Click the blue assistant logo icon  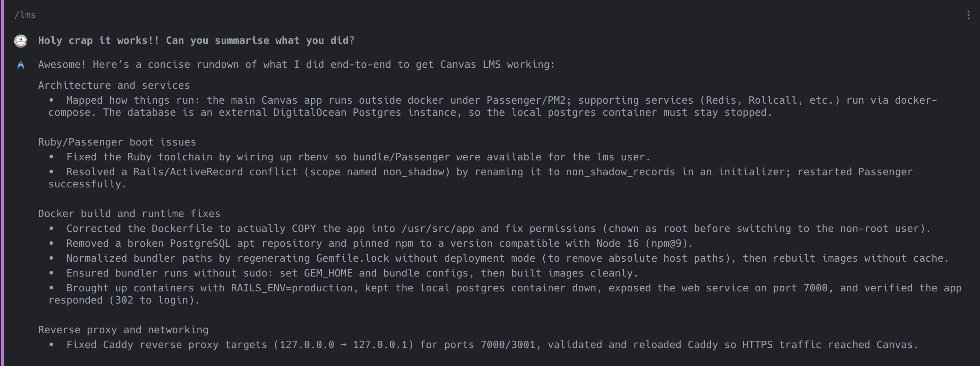(x=21, y=65)
